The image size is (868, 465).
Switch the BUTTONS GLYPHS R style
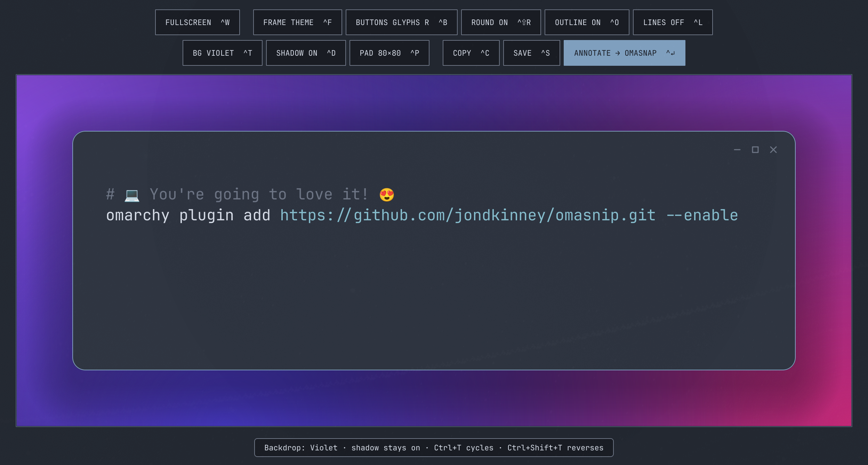(401, 22)
